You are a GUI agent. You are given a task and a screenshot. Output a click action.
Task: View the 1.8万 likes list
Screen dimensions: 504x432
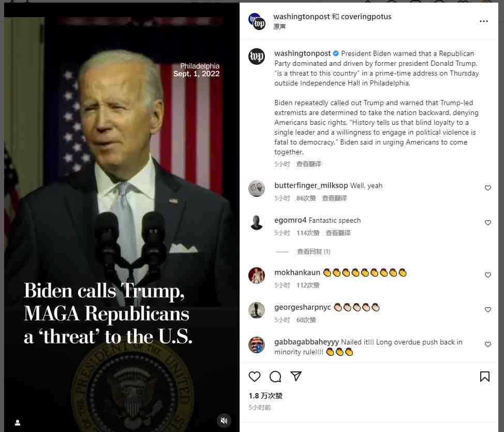coord(265,396)
